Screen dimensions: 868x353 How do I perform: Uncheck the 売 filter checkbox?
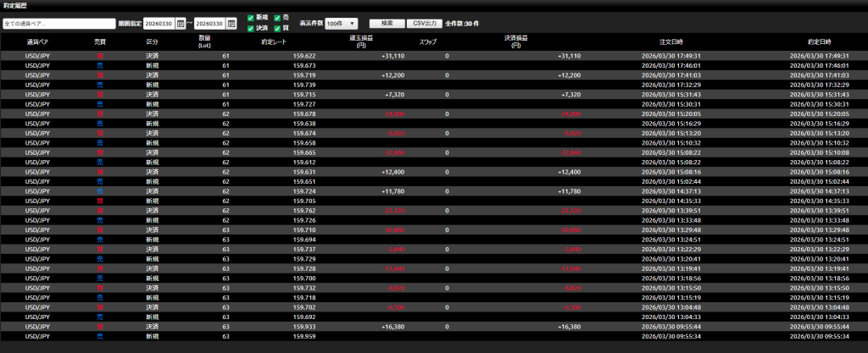pyautogui.click(x=277, y=18)
